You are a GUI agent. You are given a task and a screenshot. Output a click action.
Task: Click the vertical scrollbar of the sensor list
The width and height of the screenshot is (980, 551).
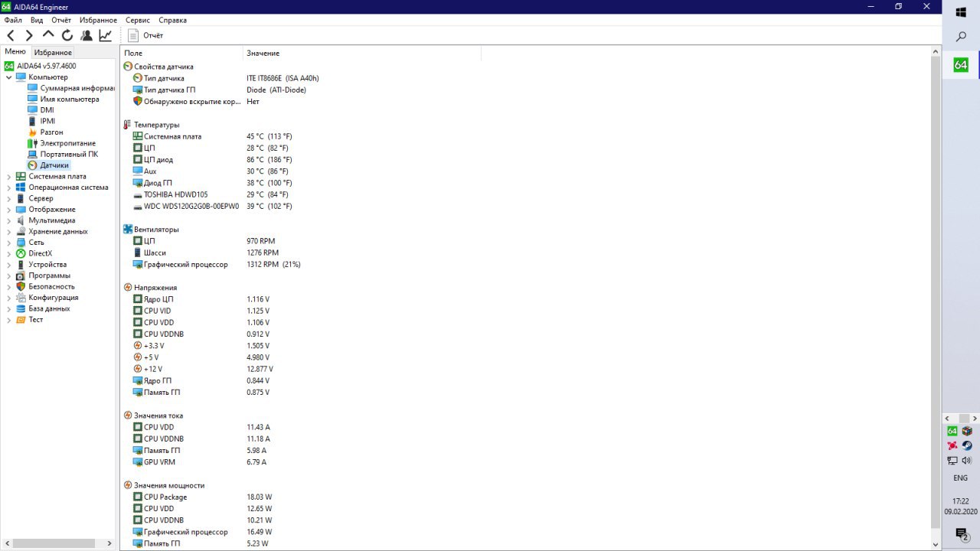point(936,292)
